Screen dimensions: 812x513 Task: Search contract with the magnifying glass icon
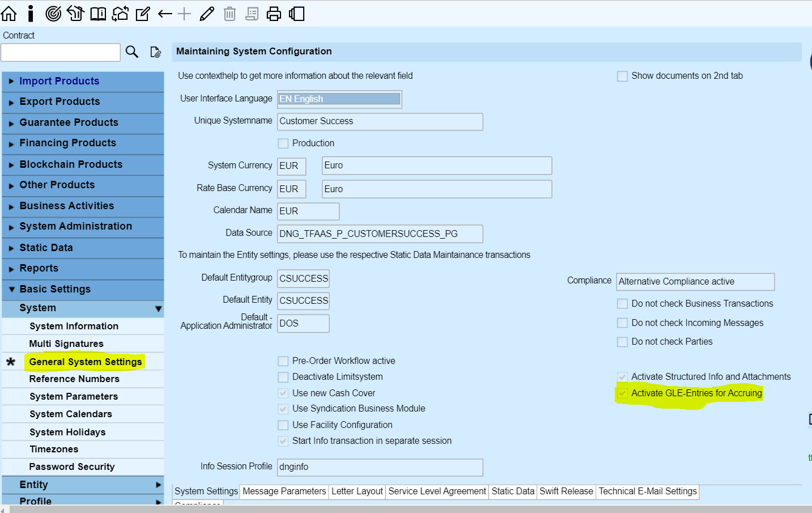132,52
